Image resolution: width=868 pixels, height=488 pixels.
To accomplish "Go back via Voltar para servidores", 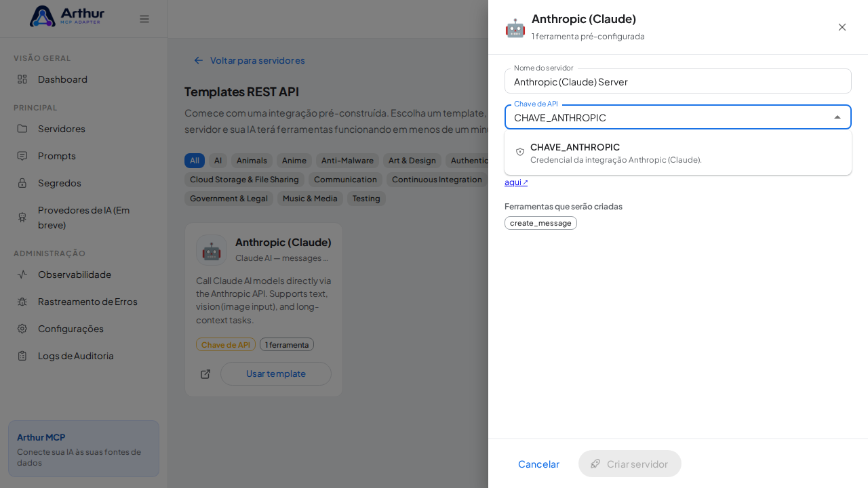I will [249, 60].
